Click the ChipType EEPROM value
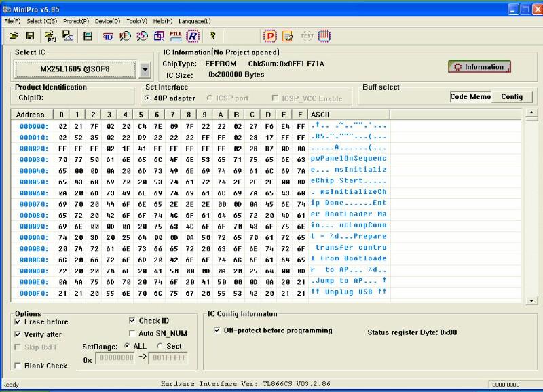The width and height of the screenshot is (543, 392). click(221, 64)
